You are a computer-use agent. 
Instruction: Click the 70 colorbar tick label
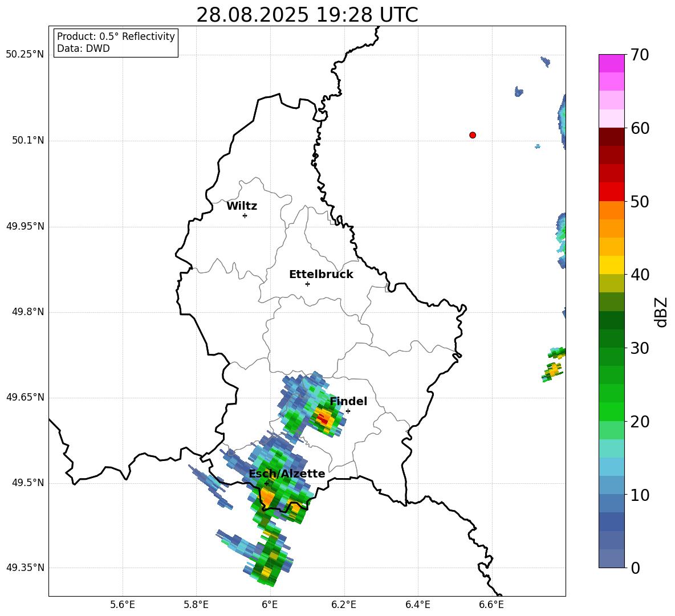click(640, 55)
